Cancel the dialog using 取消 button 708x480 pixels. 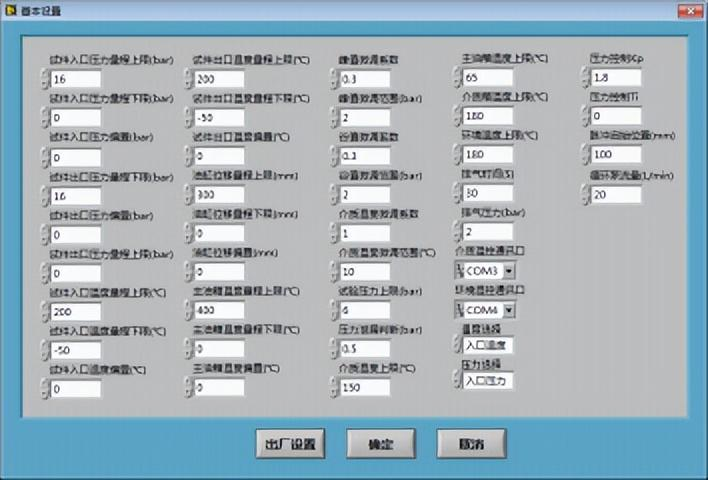coord(471,444)
